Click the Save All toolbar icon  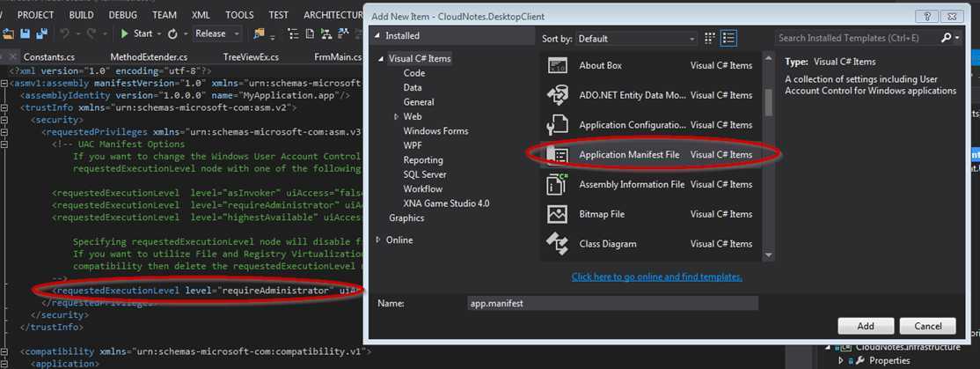tap(42, 33)
